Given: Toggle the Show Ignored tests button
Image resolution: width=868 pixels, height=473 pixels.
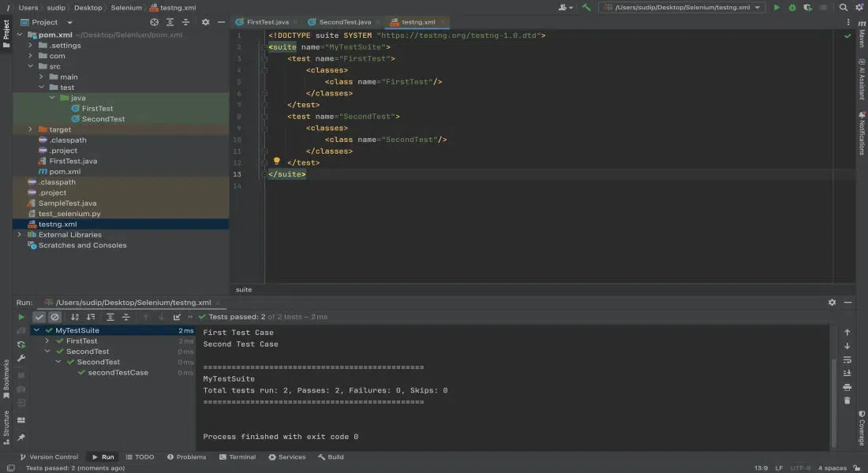Looking at the screenshot, I should tap(54, 317).
